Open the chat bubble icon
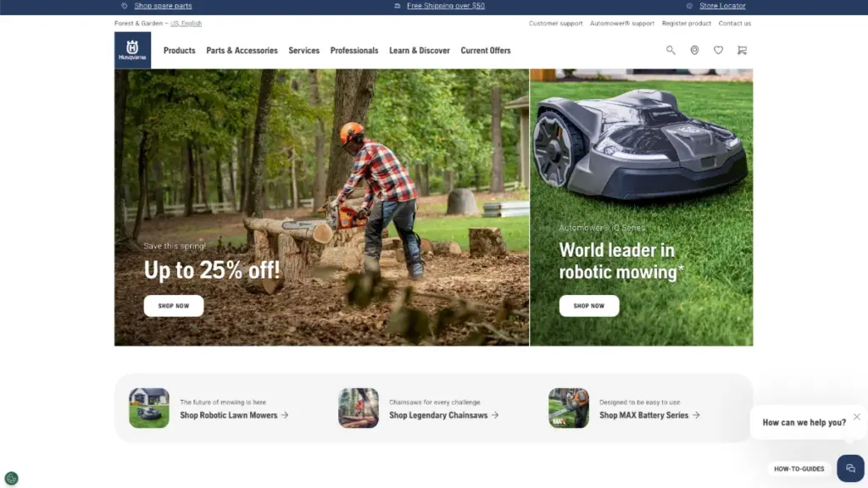Viewport: 868px width, 488px height. (x=850, y=469)
